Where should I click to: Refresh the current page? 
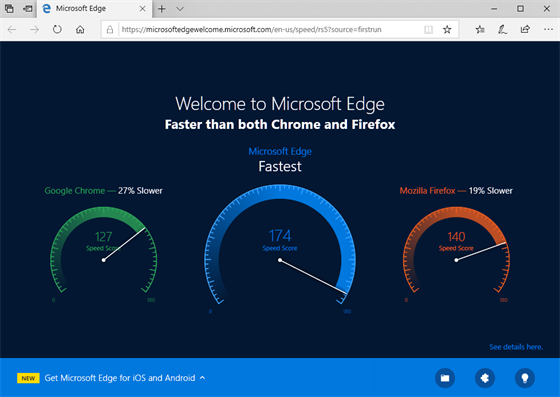(57, 29)
